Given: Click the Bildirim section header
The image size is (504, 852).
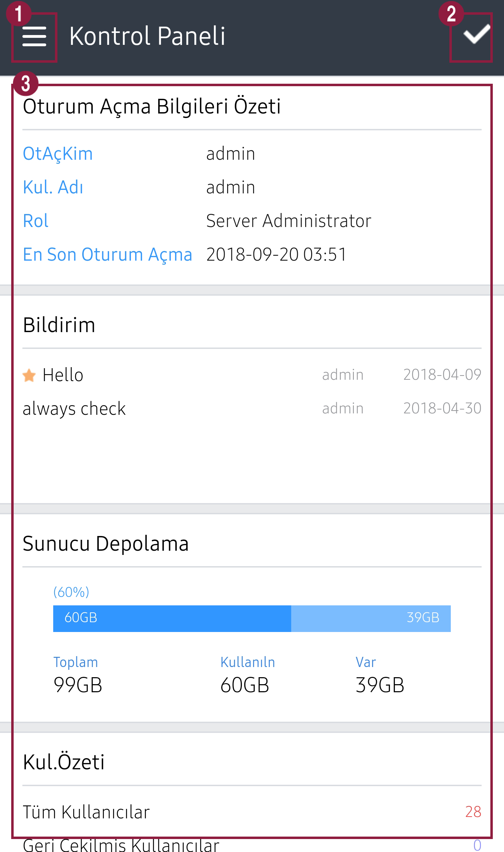Looking at the screenshot, I should [59, 325].
